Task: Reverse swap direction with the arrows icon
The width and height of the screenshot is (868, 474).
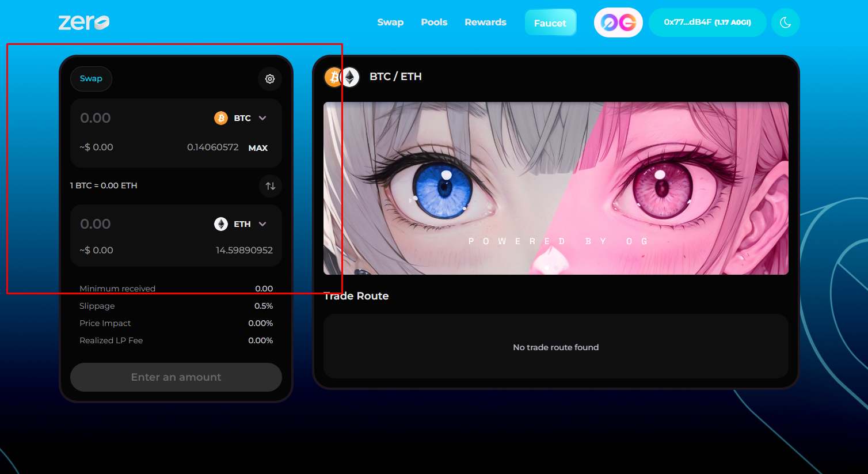Action: point(271,186)
